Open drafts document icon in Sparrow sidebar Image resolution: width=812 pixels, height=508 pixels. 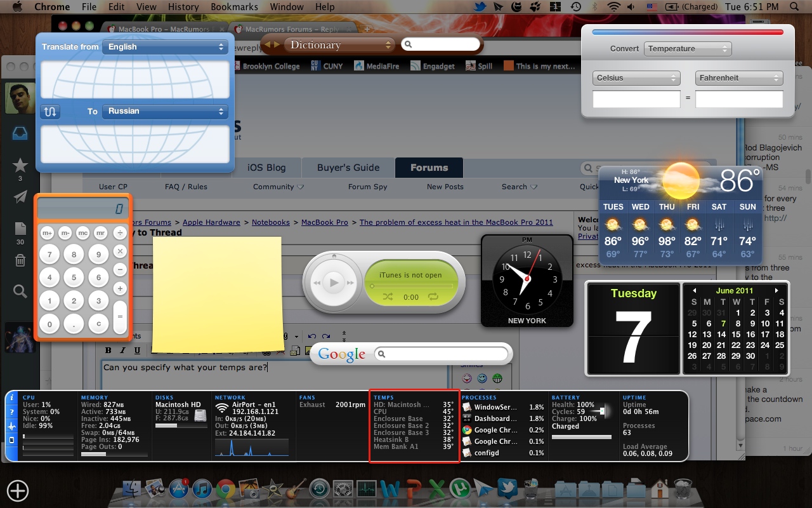pyautogui.click(x=20, y=229)
